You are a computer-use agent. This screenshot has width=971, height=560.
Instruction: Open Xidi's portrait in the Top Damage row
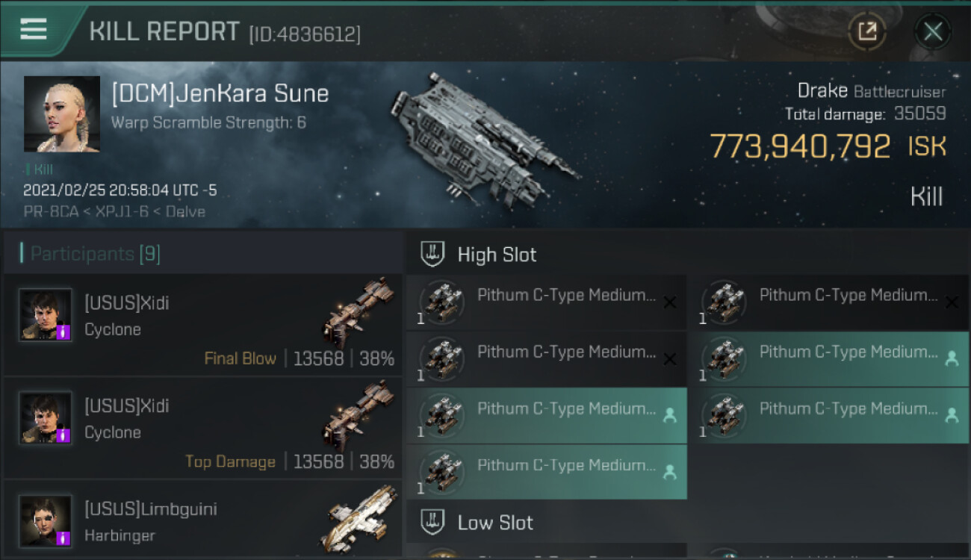(x=46, y=418)
